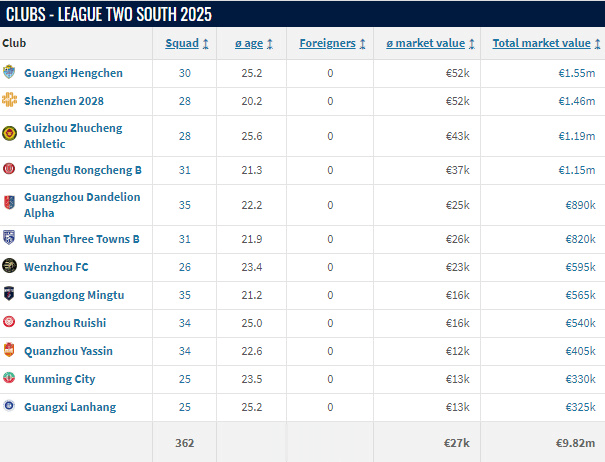The height and width of the screenshot is (462, 605).
Task: Click Chengdu Rongcheng B squad size 31
Action: [x=184, y=170]
